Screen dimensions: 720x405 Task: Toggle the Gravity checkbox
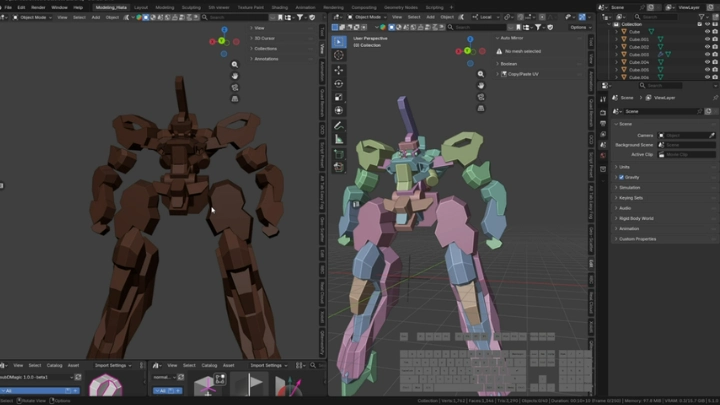point(621,177)
